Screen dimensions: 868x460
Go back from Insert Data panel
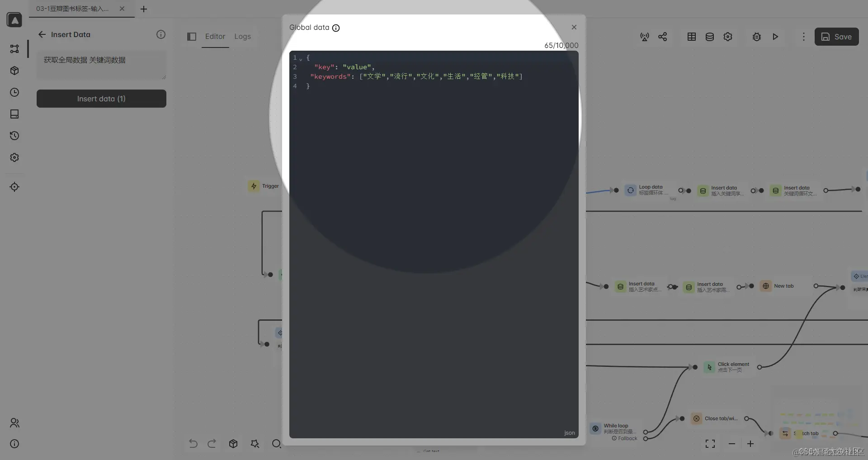pyautogui.click(x=42, y=34)
